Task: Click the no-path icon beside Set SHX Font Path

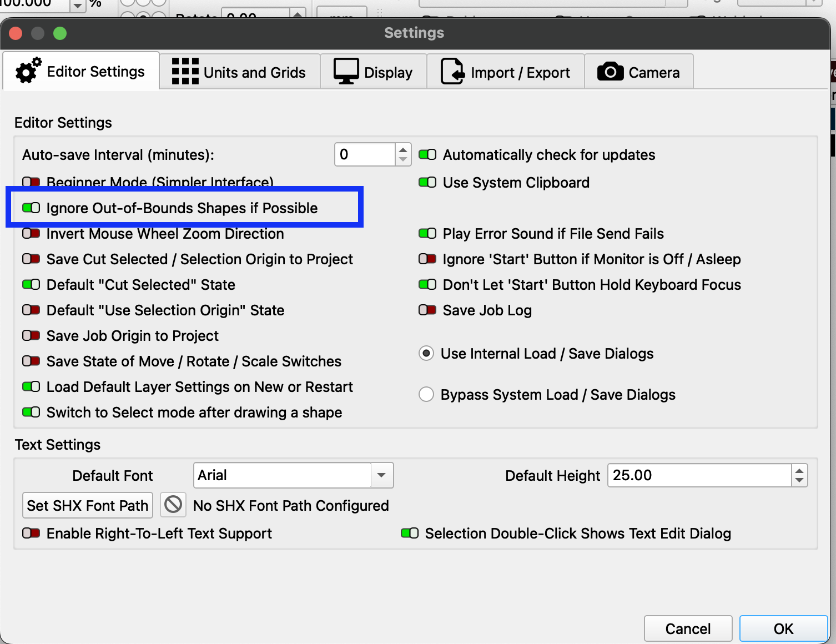Action: (173, 505)
